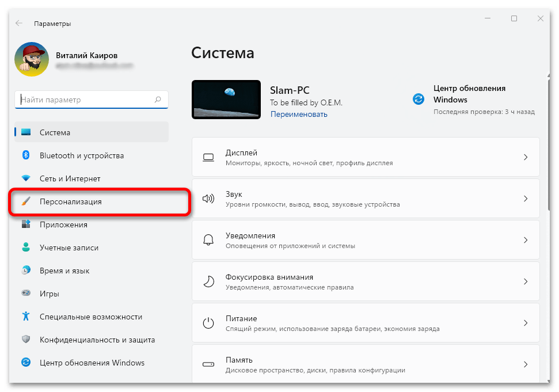Click the Учетные записи person icon
Image resolution: width=559 pixels, height=392 pixels.
coord(26,247)
